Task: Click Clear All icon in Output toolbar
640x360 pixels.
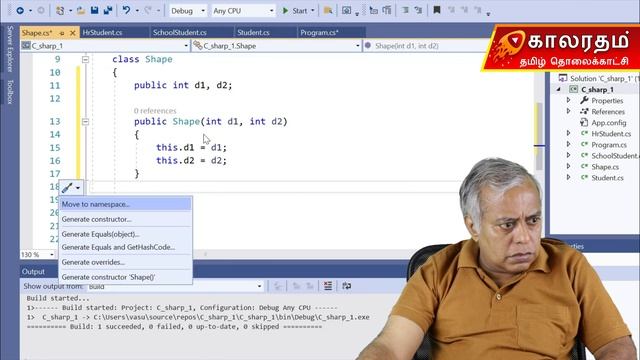Action: click(x=328, y=286)
